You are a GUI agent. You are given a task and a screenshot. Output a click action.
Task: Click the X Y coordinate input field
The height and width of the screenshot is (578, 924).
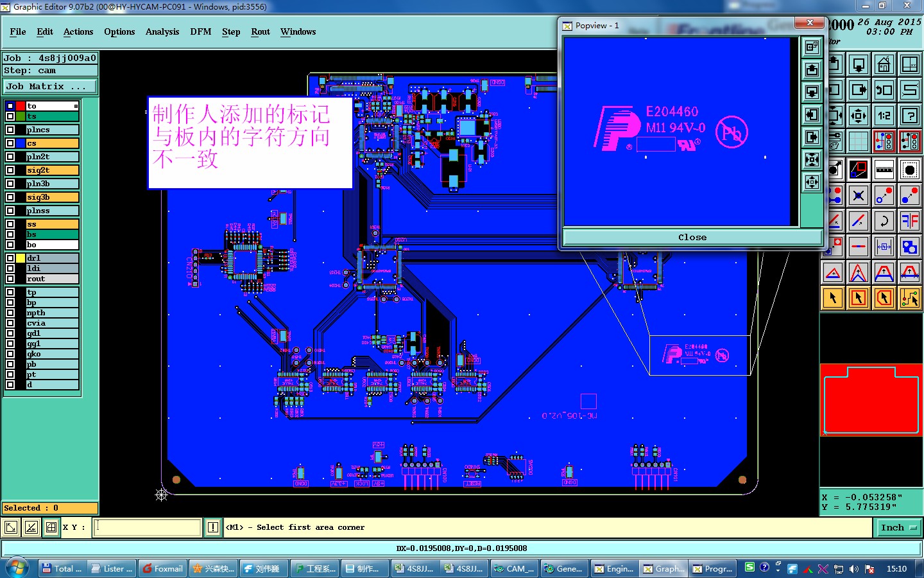[x=148, y=528]
